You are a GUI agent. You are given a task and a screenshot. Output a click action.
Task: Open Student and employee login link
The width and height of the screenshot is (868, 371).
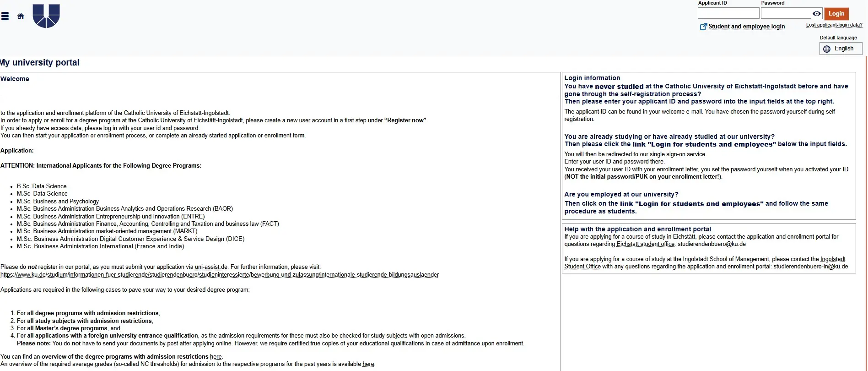(x=746, y=27)
